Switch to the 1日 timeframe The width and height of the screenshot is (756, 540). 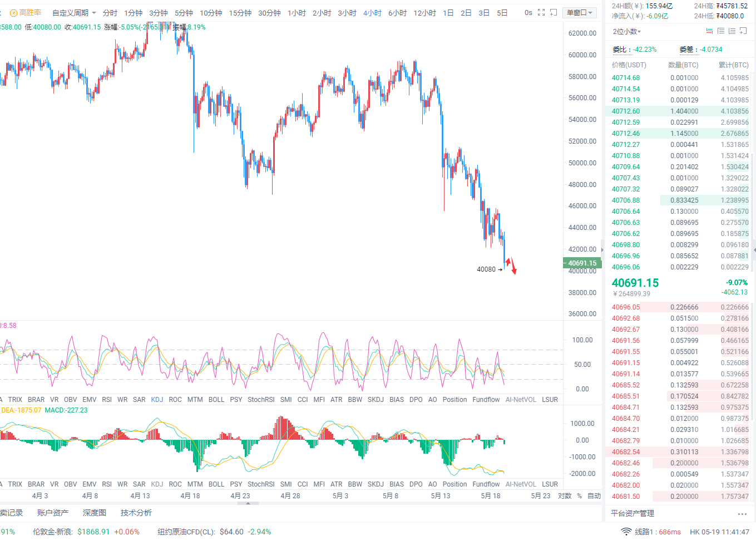click(x=448, y=13)
